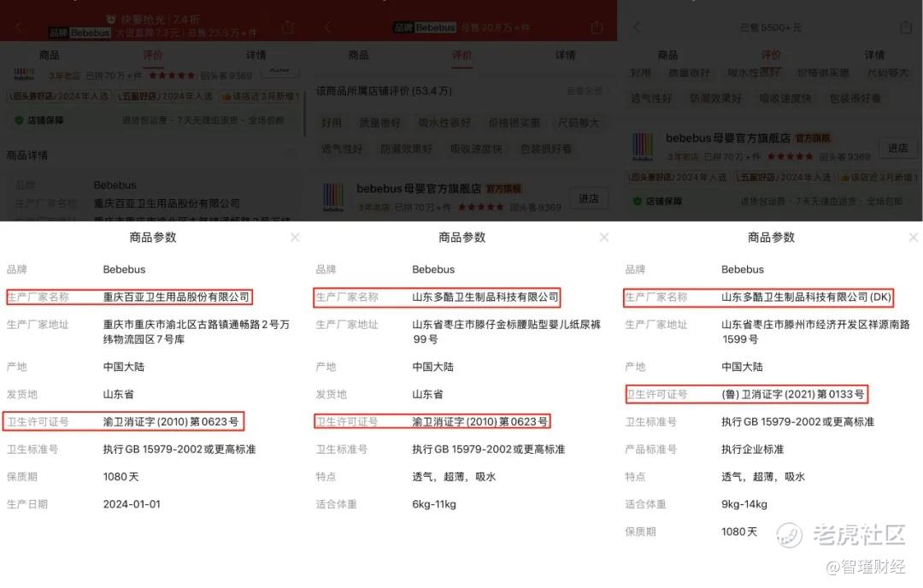Select the 祥源南路 1599 号 address in the right sheet
The image size is (923, 588).
[x=816, y=332]
